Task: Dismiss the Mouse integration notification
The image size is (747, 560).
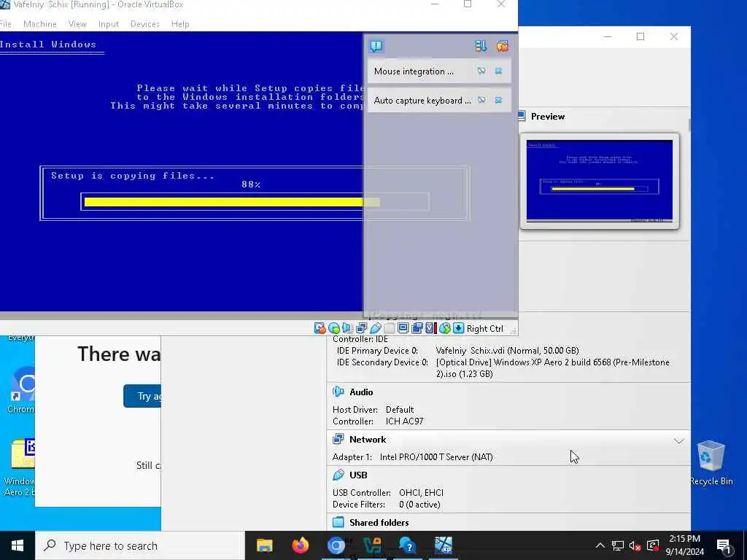Action: click(x=498, y=71)
